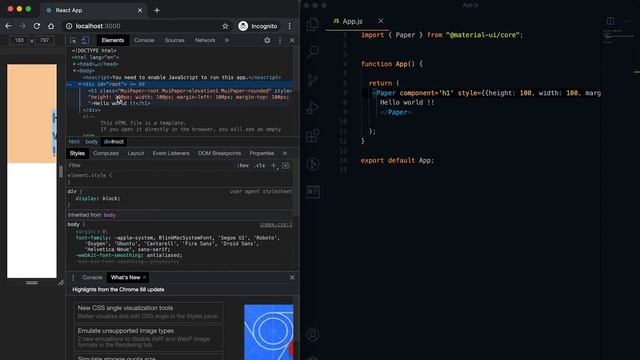This screenshot has height=360, width=640.
Task: Add a new style rule with plus icon
Action: tap(274, 165)
